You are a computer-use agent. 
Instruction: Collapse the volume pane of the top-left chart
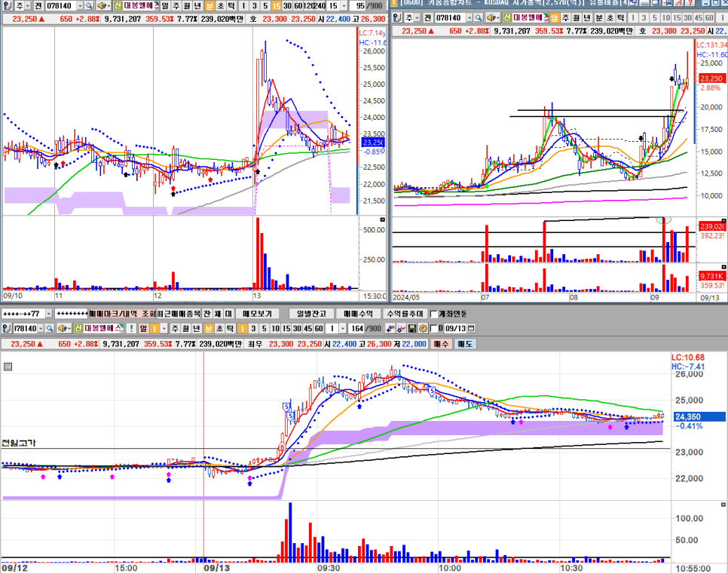click(x=383, y=219)
